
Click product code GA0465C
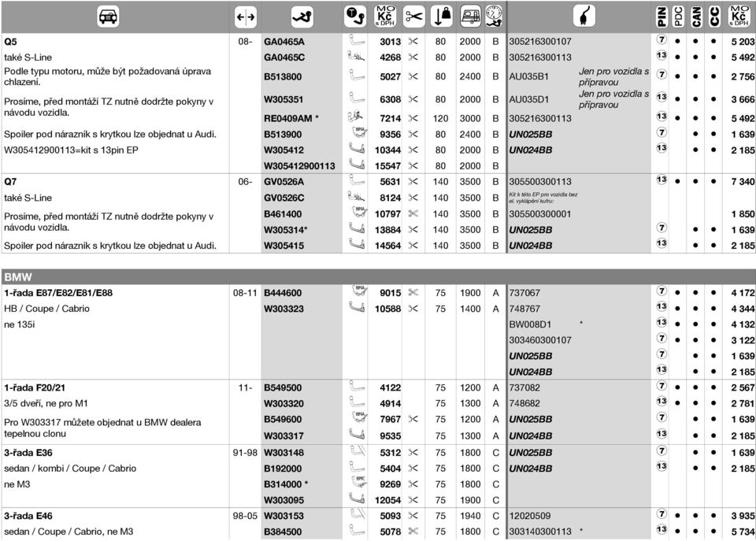click(x=284, y=57)
